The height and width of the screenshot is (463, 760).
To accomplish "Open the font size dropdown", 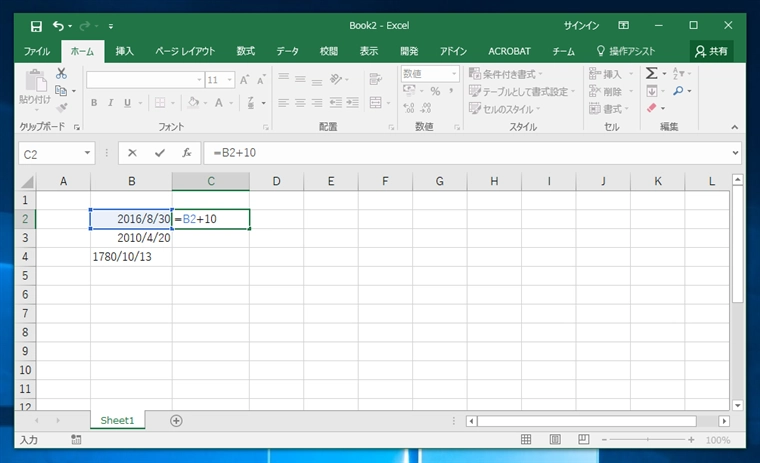I will click(x=230, y=80).
